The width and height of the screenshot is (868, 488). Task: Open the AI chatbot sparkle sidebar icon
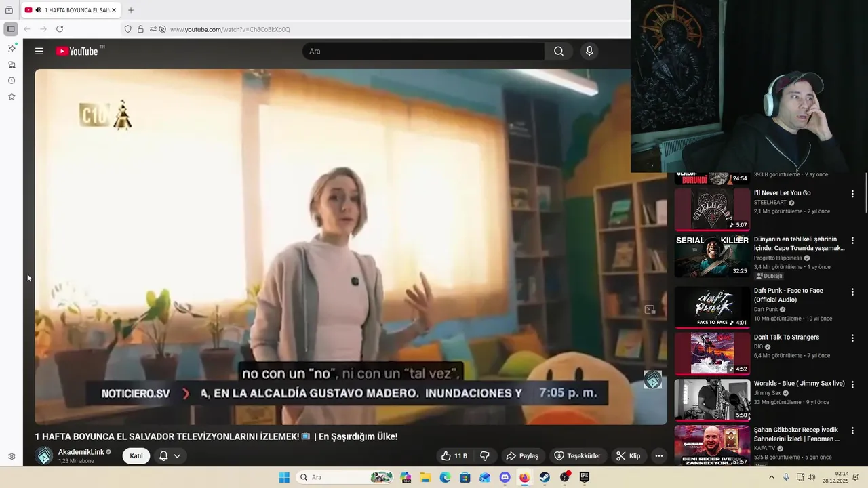12,48
